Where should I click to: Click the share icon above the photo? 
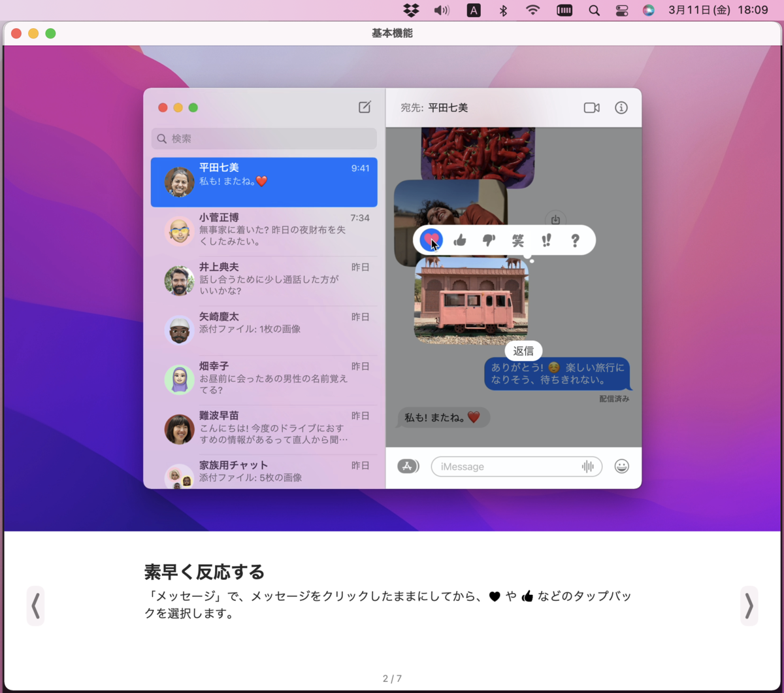pos(555,219)
